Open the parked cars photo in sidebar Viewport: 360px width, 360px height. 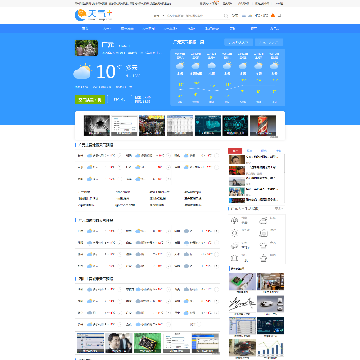pos(242,347)
